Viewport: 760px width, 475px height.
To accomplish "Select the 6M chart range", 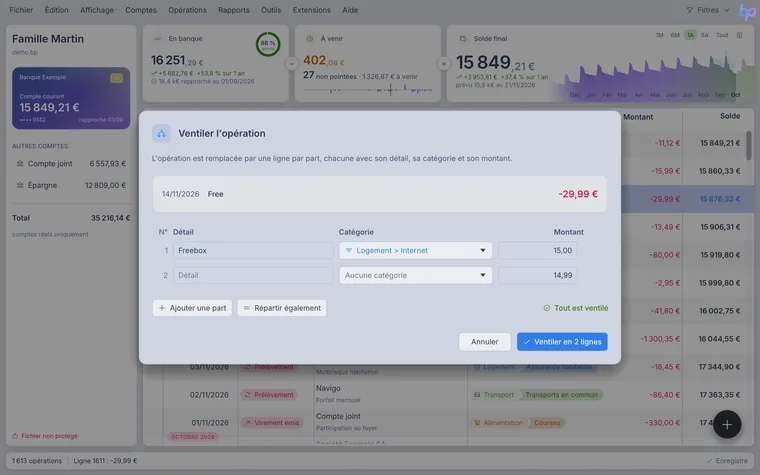I will click(675, 35).
